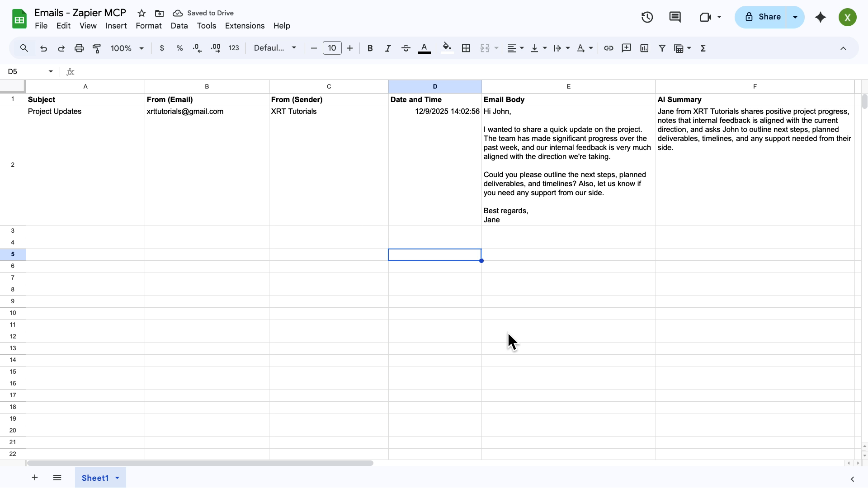This screenshot has height=488, width=868.
Task: Click the Share button
Action: point(763,17)
